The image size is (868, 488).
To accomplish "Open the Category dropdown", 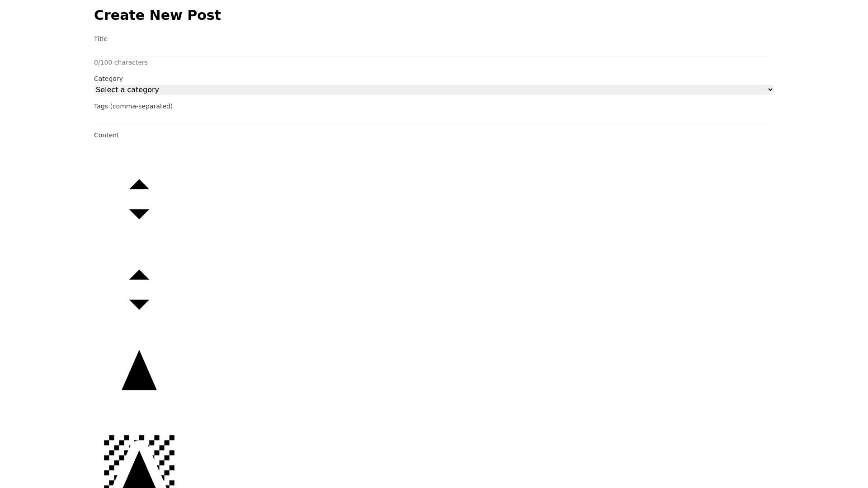I will click(x=434, y=89).
